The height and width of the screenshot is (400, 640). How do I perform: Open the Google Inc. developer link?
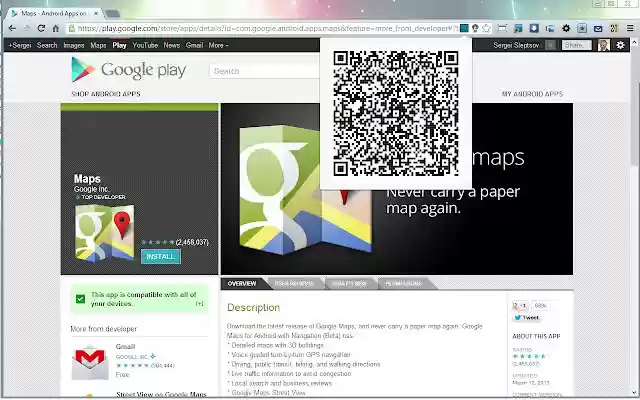tap(91, 189)
